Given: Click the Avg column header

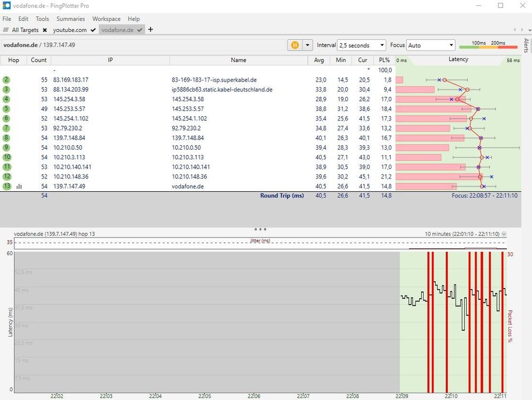Looking at the screenshot, I should (x=319, y=60).
